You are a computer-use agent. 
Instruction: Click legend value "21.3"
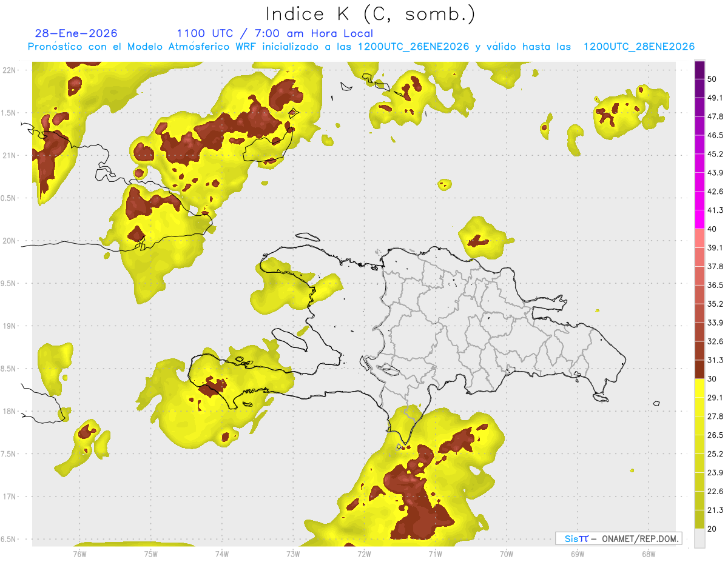[715, 510]
